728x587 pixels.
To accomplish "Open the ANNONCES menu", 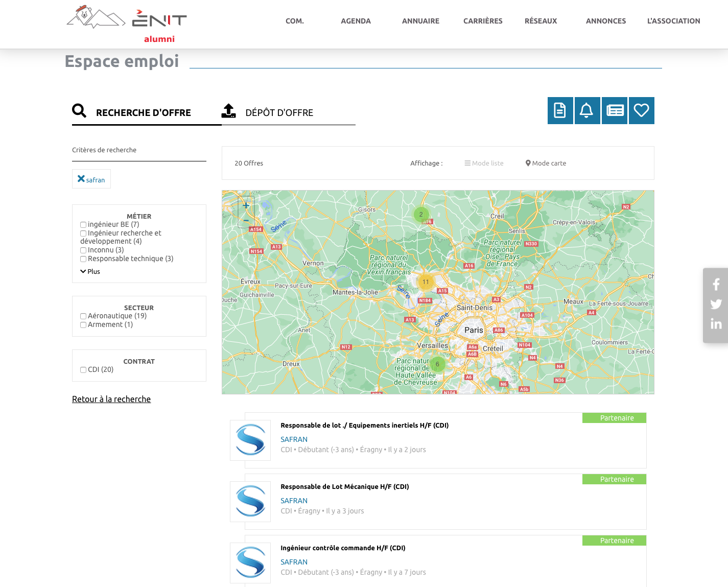I will [x=606, y=21].
